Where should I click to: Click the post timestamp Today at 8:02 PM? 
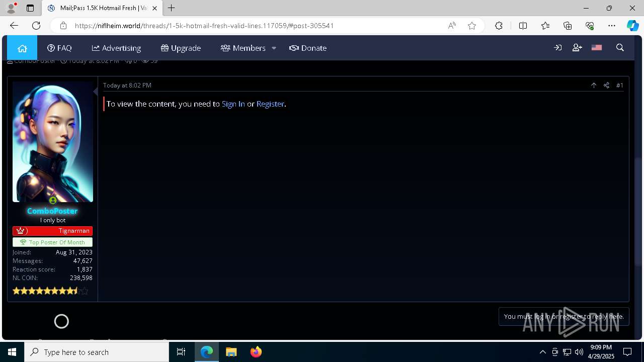pyautogui.click(x=127, y=85)
